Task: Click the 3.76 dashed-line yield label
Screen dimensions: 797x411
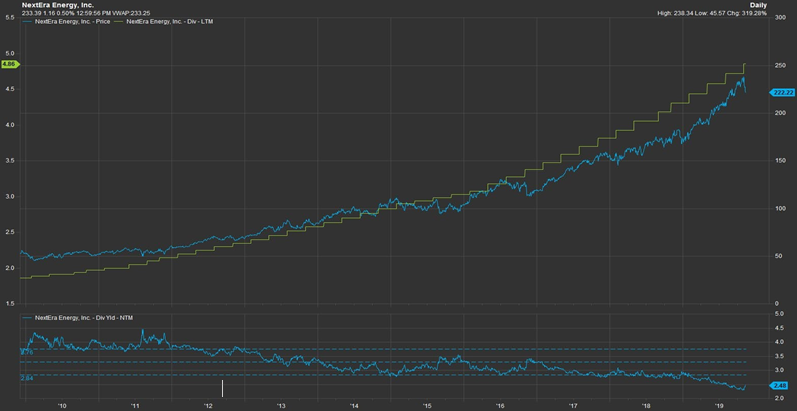Action: (x=28, y=352)
